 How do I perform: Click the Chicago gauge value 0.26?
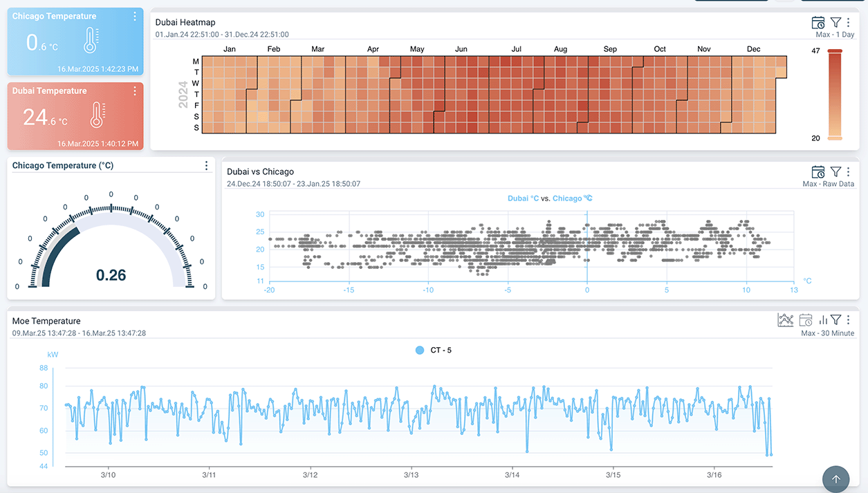[x=111, y=275]
